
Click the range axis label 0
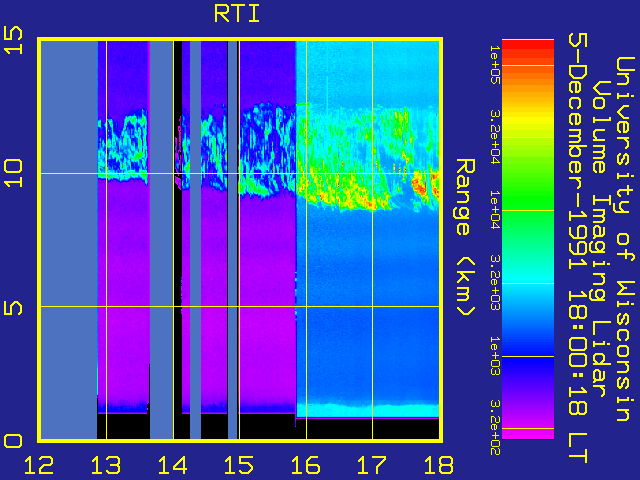13,441
